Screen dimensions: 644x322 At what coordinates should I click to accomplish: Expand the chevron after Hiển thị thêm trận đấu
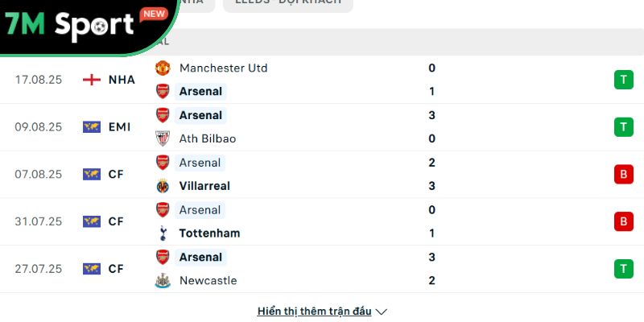382,311
